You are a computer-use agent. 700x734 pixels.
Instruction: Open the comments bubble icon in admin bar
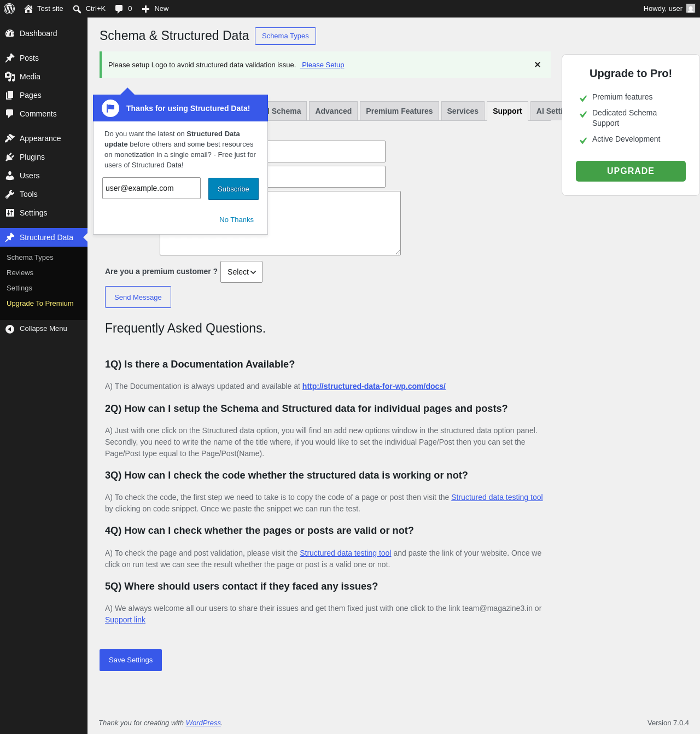point(119,9)
